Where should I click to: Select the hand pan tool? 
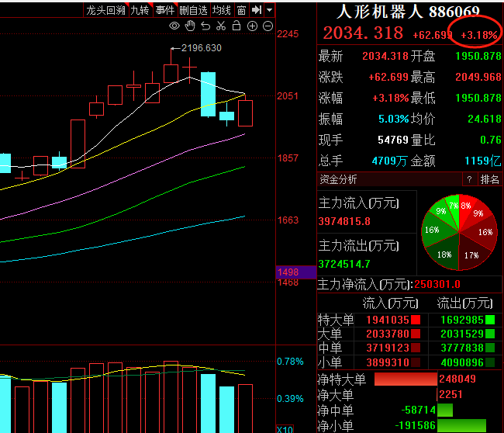[x=190, y=26]
